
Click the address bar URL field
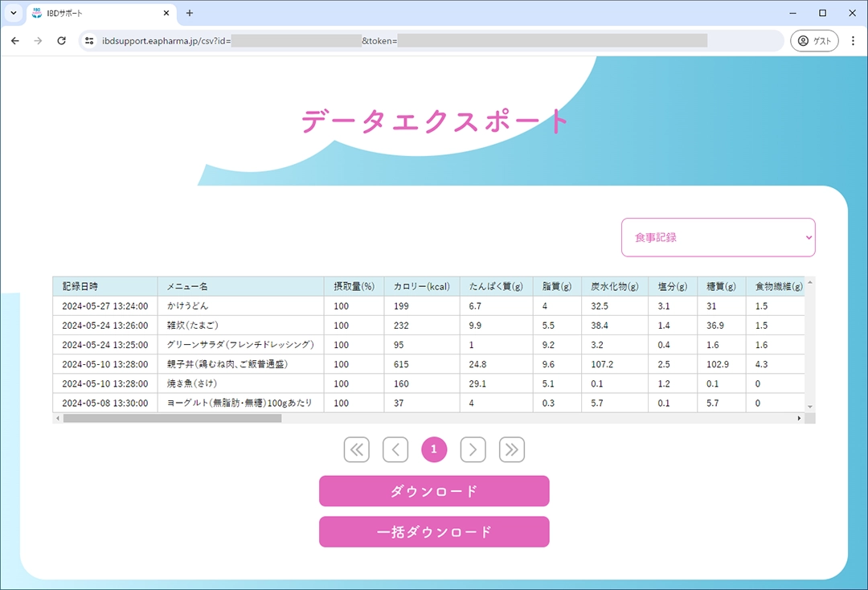[432, 40]
